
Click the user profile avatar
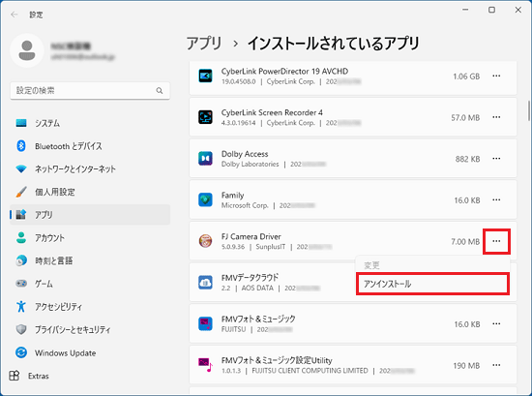tap(27, 50)
